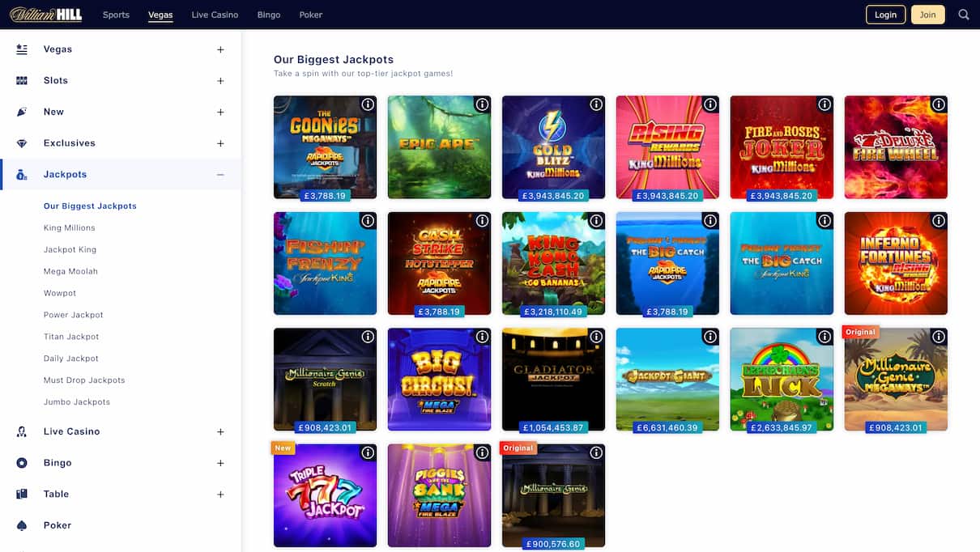
Task: Show info for Big Catch Jackpot King
Action: pos(824,221)
